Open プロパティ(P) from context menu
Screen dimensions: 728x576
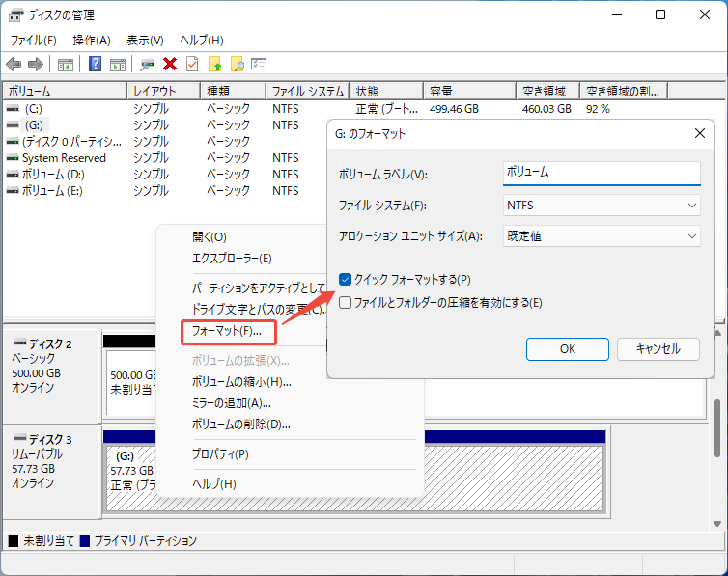220,454
